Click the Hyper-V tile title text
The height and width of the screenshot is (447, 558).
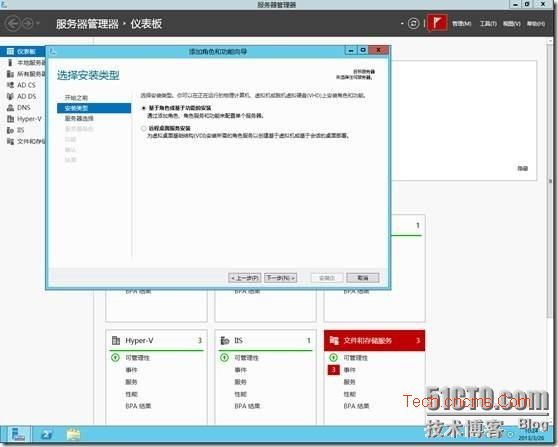(x=139, y=341)
